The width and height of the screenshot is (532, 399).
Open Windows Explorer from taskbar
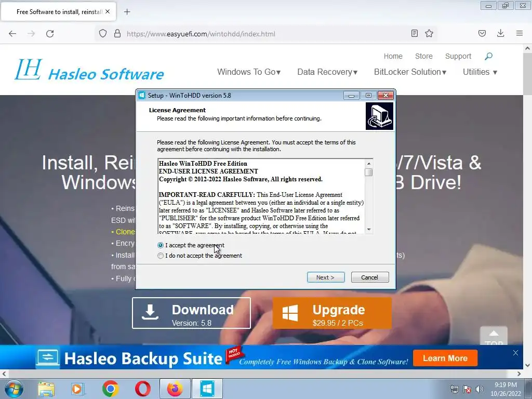46,389
